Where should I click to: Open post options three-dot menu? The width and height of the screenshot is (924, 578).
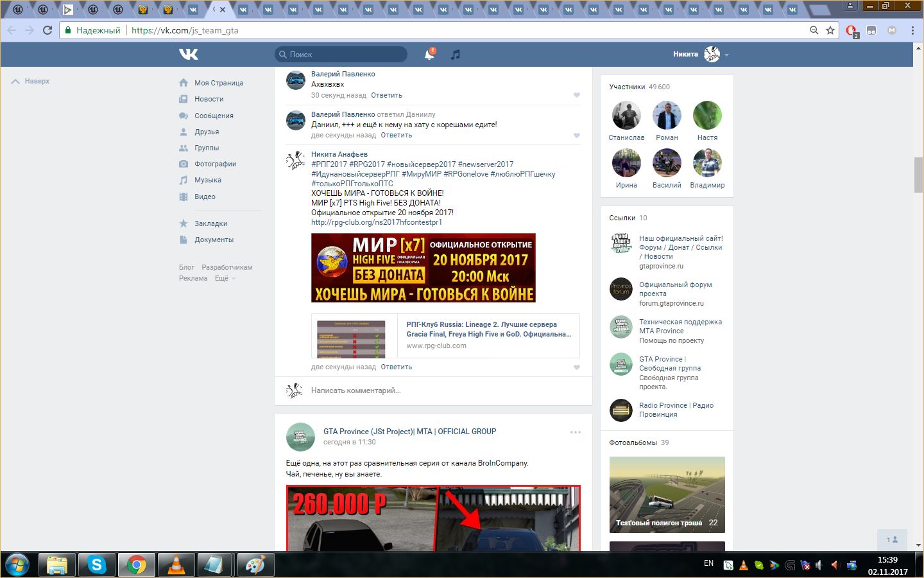tap(575, 432)
